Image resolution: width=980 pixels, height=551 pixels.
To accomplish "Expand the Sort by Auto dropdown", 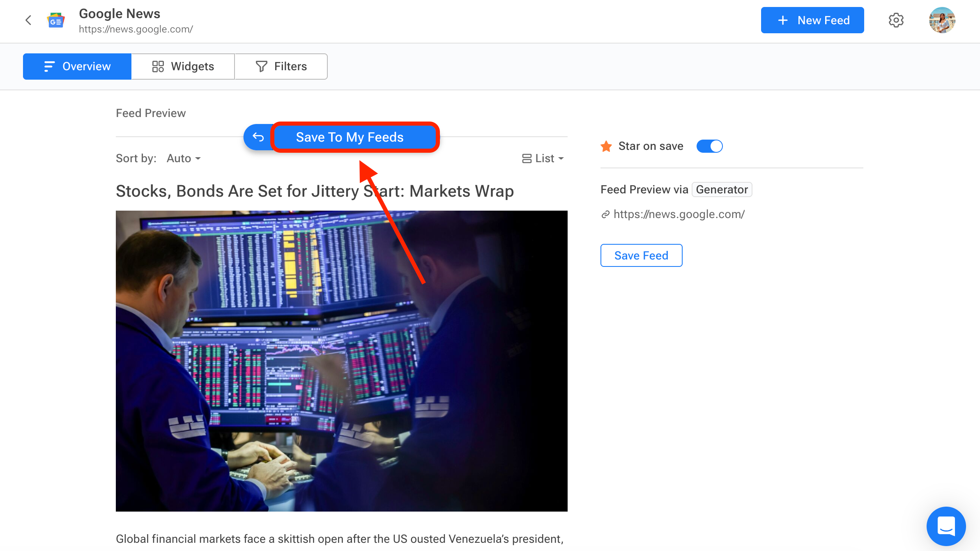I will [x=184, y=158].
